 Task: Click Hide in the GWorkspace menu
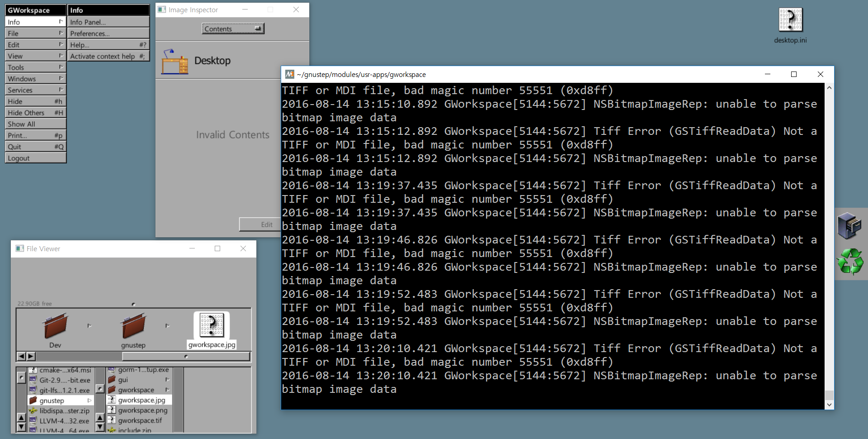tap(36, 101)
